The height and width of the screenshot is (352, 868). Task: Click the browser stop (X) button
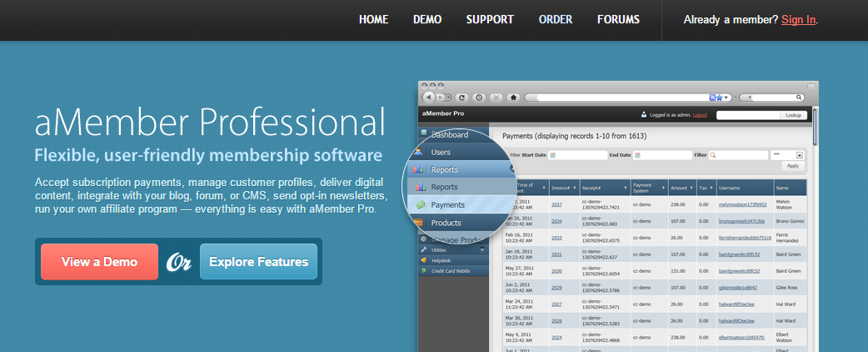tap(496, 98)
